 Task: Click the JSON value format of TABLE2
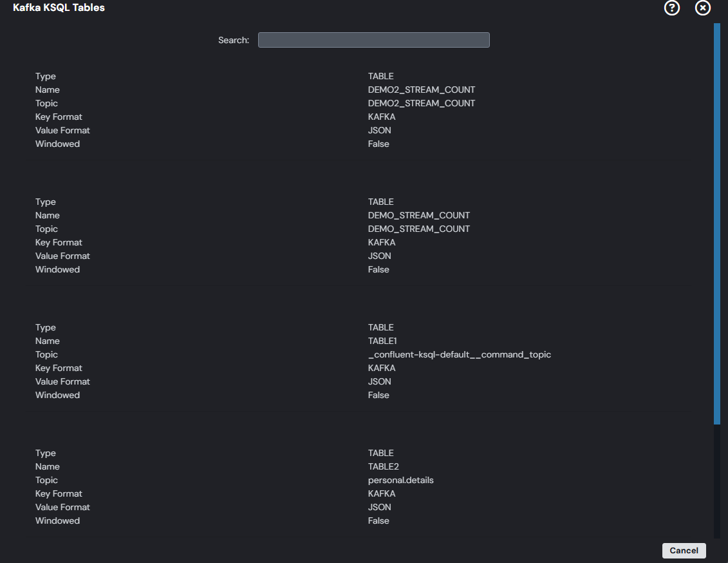coord(379,507)
